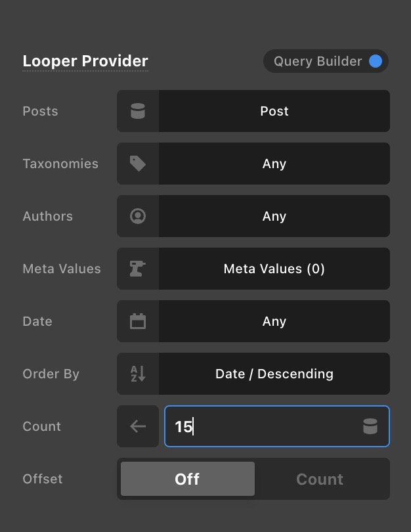
Task: Open the Taxonomies dropdown set to Any
Action: click(x=274, y=164)
